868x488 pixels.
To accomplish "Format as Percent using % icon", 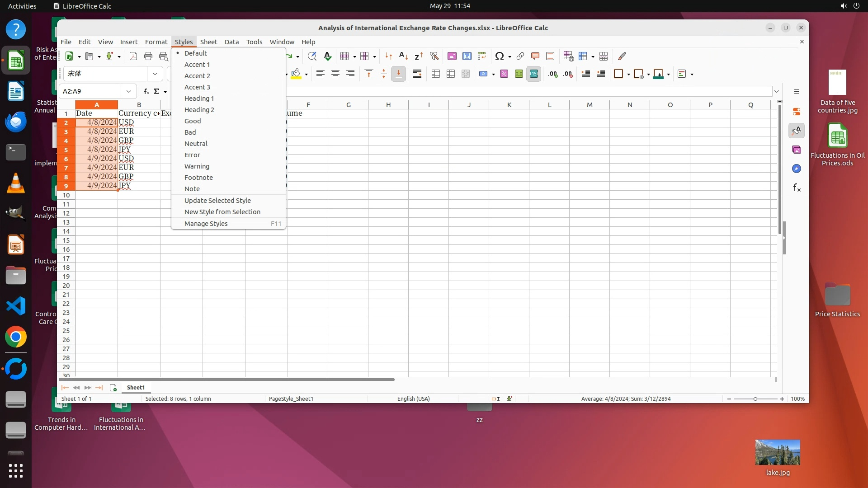I will (504, 74).
